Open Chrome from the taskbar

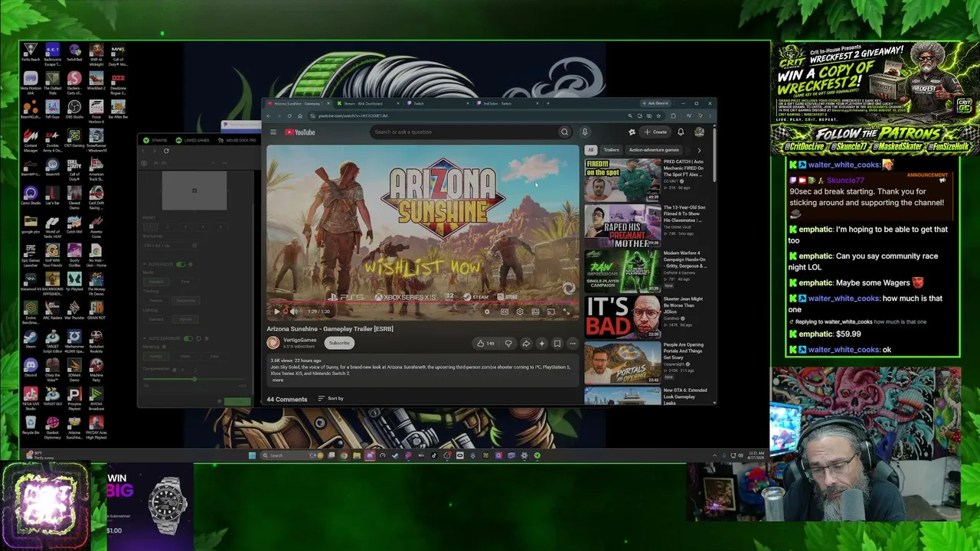[x=344, y=455]
